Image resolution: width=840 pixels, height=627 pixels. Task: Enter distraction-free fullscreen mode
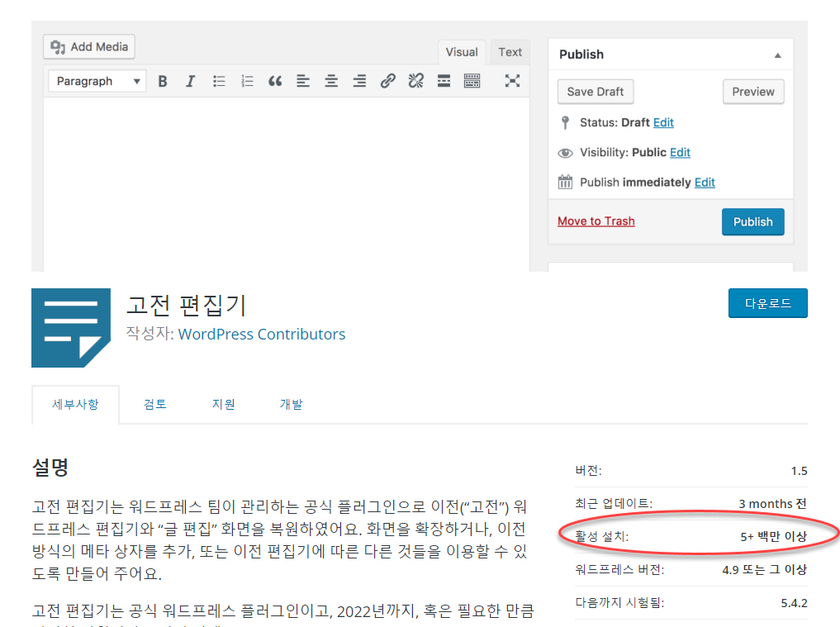512,81
